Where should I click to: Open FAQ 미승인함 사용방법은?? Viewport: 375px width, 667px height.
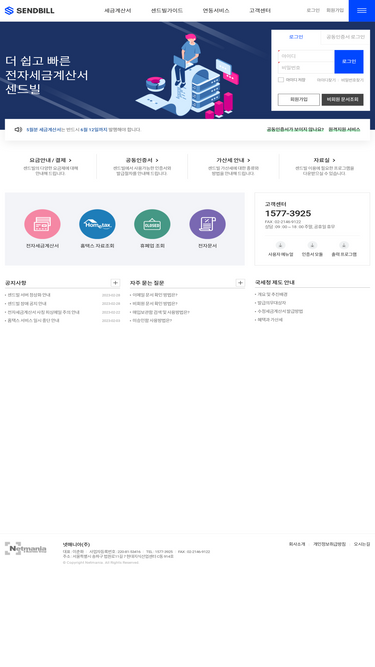coord(152,321)
